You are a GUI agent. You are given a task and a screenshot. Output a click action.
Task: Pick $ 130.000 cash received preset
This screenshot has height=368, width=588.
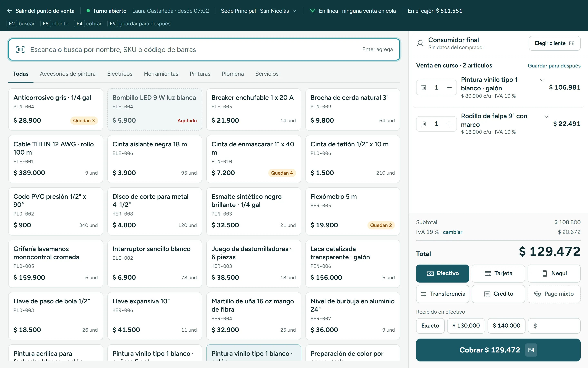tap(466, 326)
